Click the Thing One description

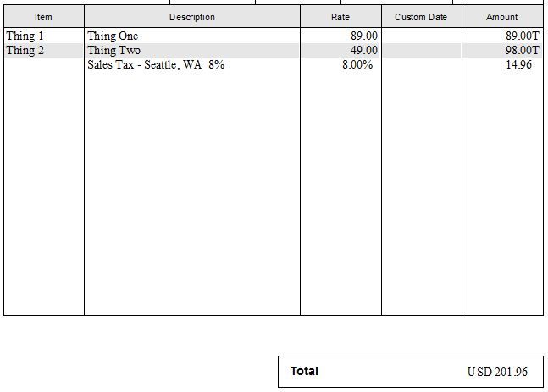point(113,36)
